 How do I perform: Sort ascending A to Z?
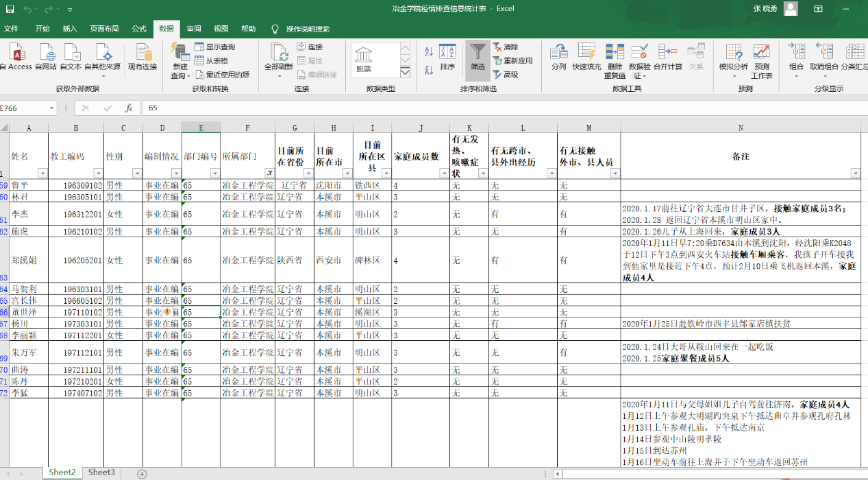[428, 51]
